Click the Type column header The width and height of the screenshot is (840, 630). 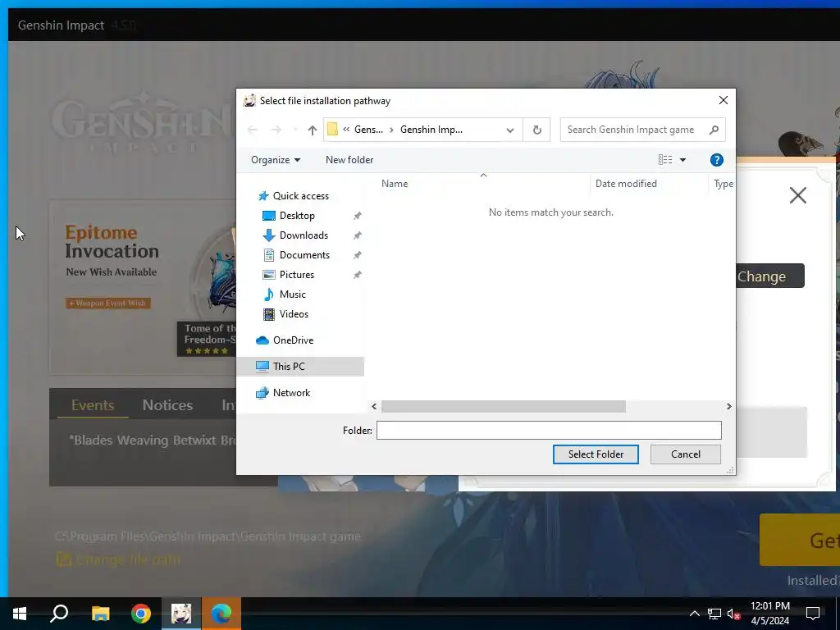[x=722, y=184]
